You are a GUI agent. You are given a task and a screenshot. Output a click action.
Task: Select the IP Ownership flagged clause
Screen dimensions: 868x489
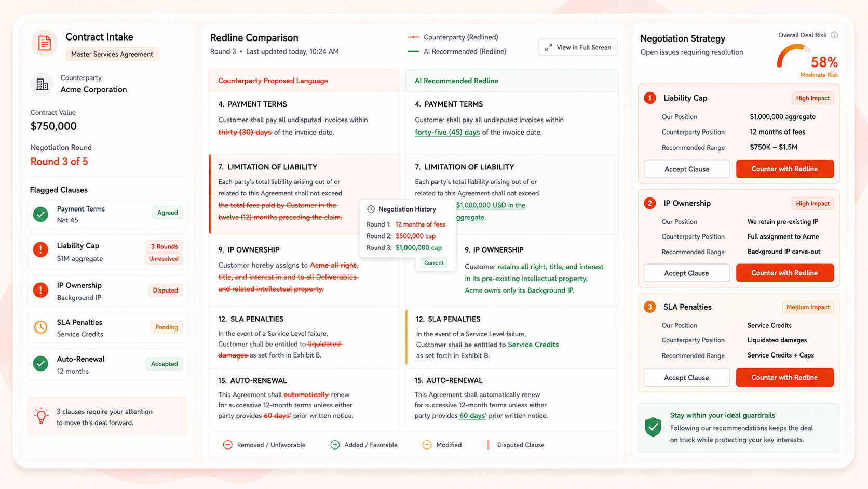tap(107, 291)
